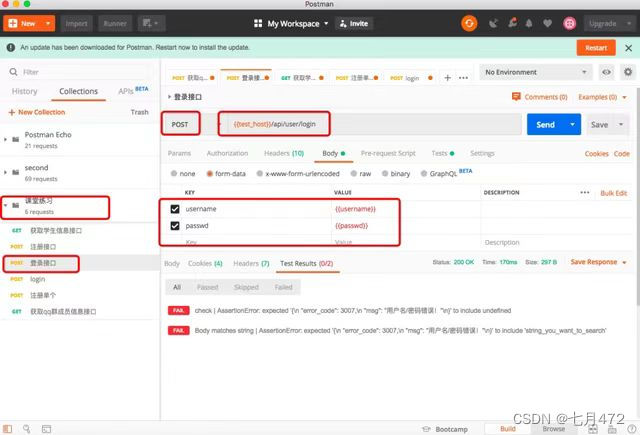Screen dimensions: 640x435
Task: Open the Send button dropdown arrow
Action: click(x=572, y=124)
